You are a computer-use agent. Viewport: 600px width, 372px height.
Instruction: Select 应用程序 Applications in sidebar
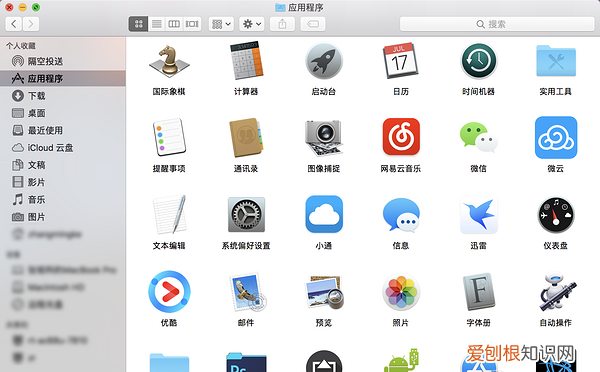63,78
